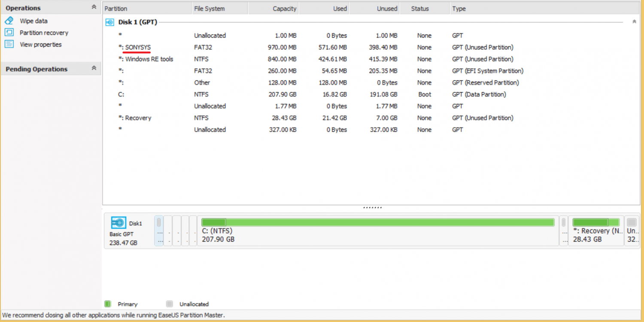Click the dotted pane splitter handle
The width and height of the screenshot is (644, 322).
click(x=372, y=208)
